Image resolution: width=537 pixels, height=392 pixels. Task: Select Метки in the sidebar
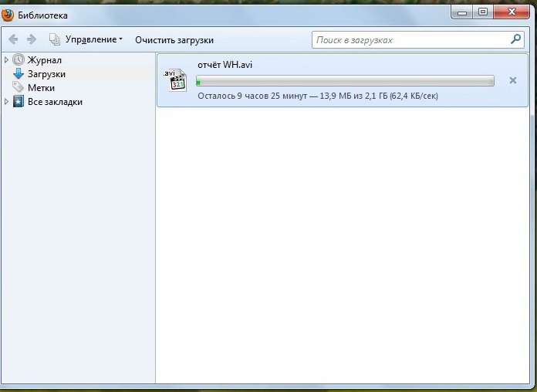point(41,88)
